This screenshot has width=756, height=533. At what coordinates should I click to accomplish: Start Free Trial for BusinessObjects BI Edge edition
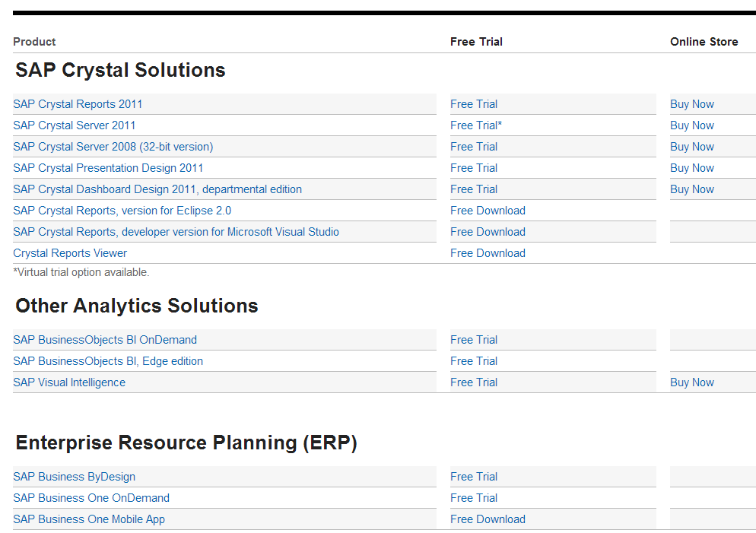[x=474, y=361]
